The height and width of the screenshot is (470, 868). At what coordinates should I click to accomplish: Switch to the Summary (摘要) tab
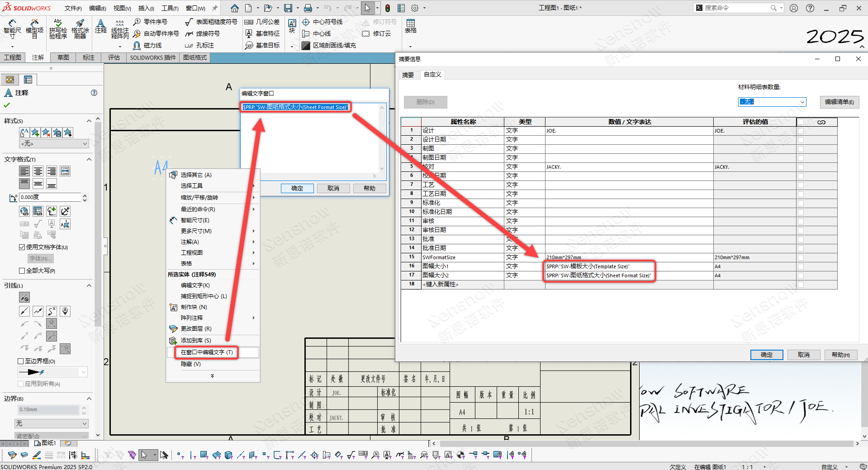[408, 75]
